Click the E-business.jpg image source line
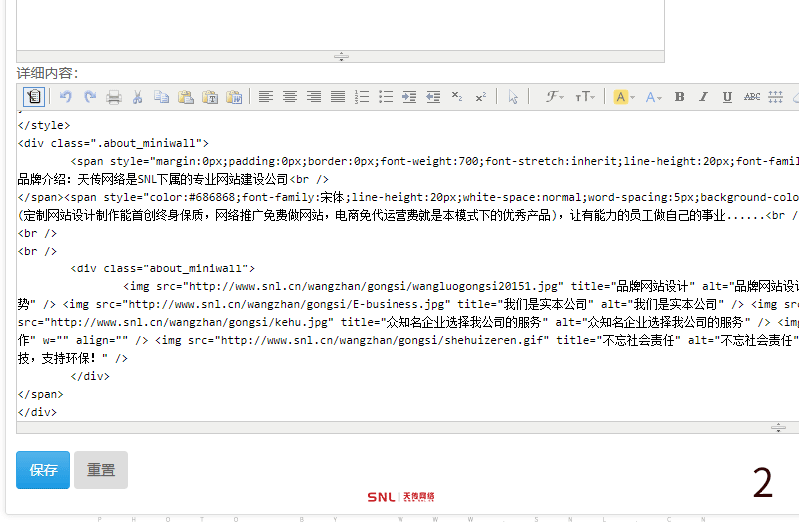Image resolution: width=799 pixels, height=532 pixels. click(x=407, y=304)
